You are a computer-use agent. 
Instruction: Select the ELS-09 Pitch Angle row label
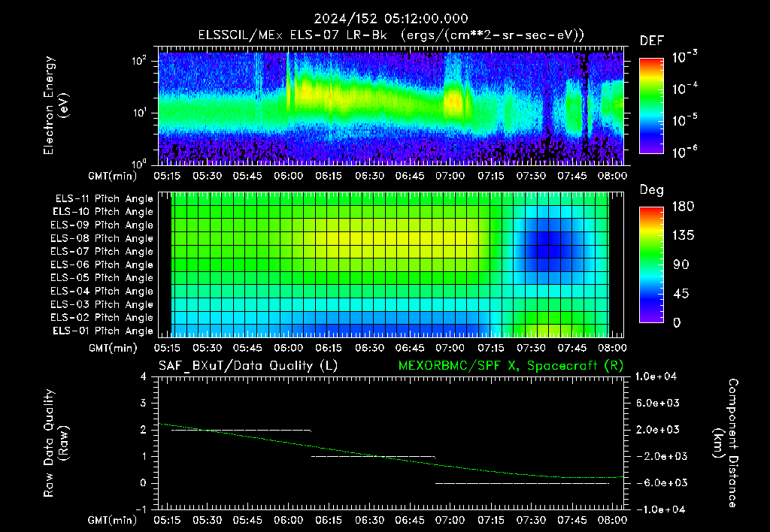coord(102,225)
